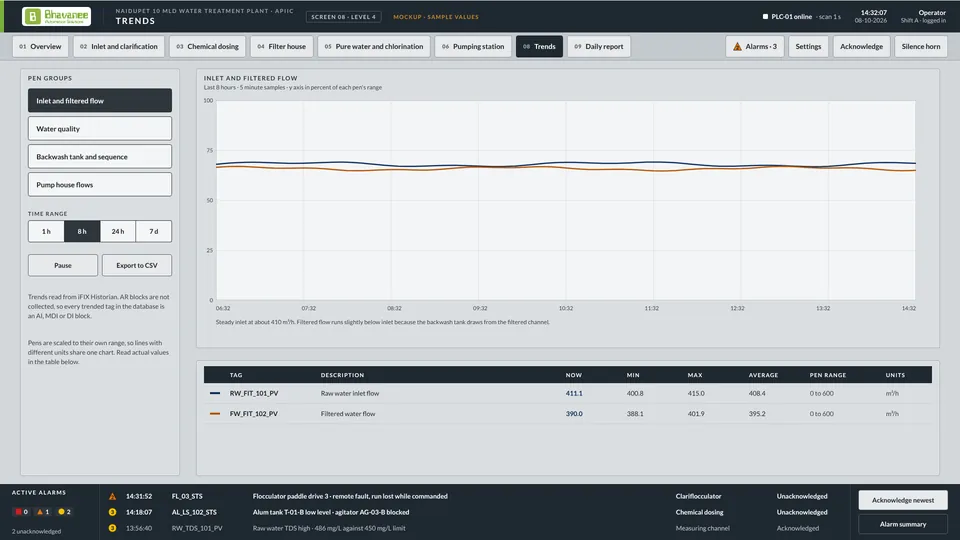The width and height of the screenshot is (960, 540).
Task: Select Backwash tank and sequence pen group
Action: coord(100,157)
